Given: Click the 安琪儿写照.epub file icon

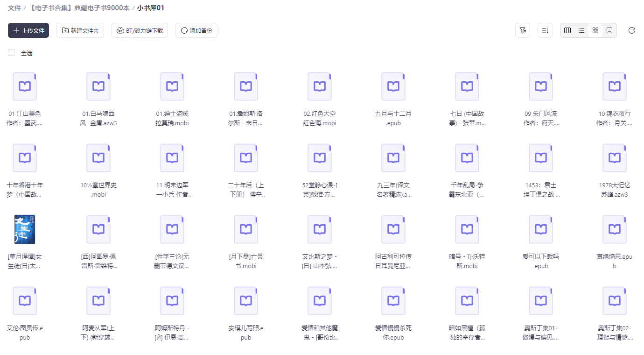Looking at the screenshot, I should tap(246, 301).
